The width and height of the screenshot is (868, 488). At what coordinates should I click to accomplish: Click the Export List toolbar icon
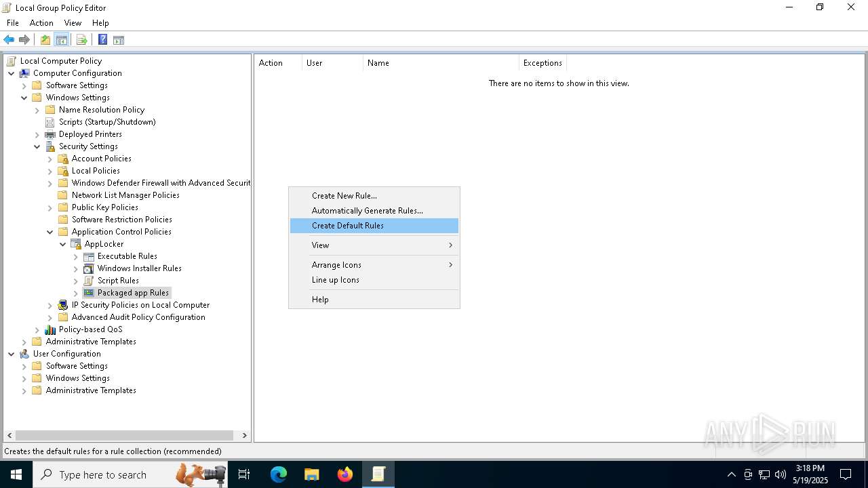(x=82, y=40)
